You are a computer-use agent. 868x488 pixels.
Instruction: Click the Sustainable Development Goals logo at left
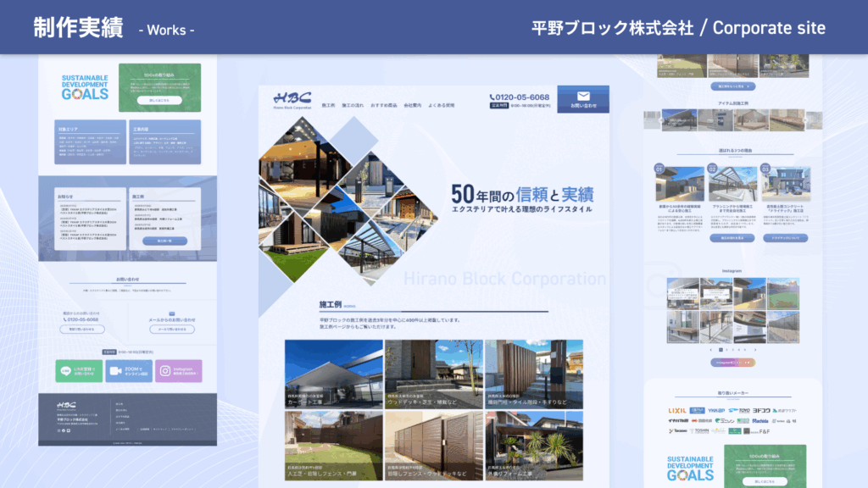point(85,87)
